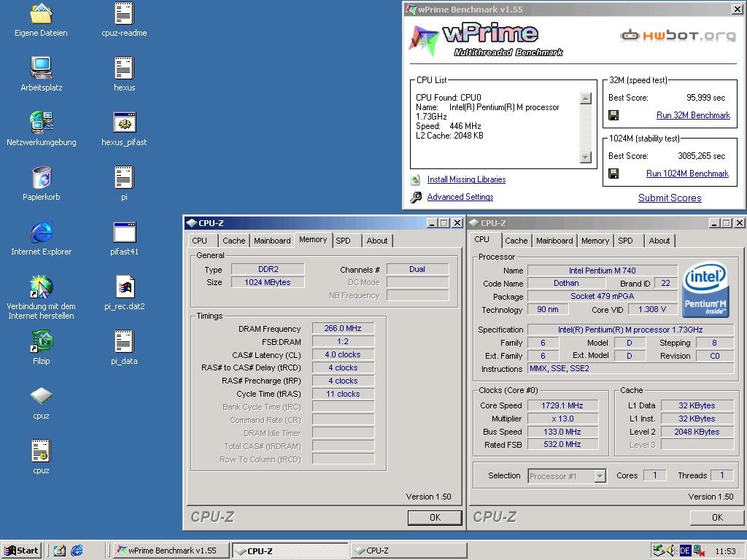Click the save icon for 32M score

(x=614, y=115)
